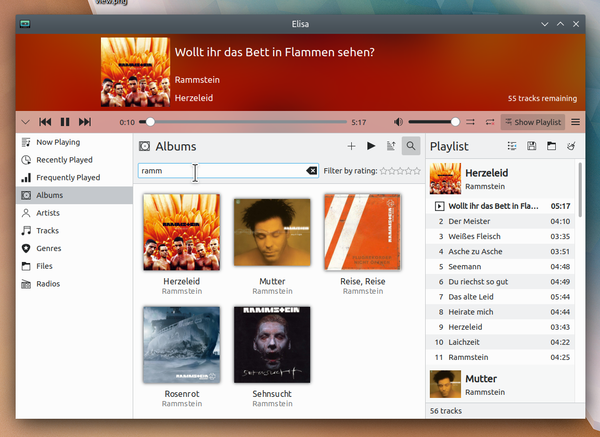Pause the current song

tap(65, 122)
